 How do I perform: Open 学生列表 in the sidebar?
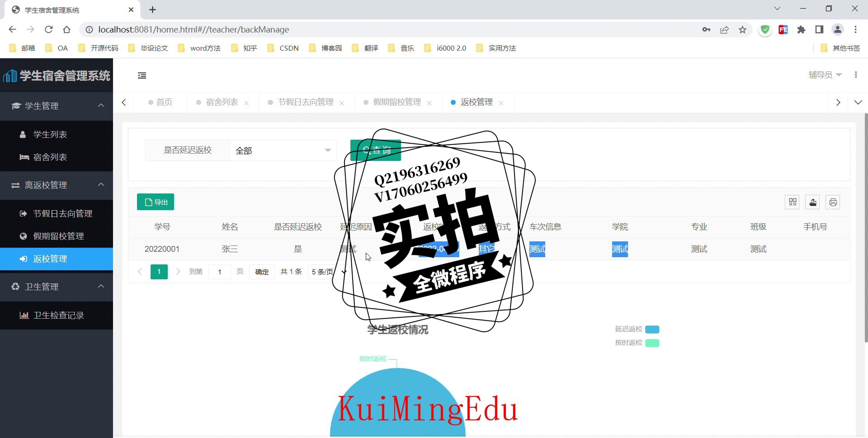click(x=57, y=134)
